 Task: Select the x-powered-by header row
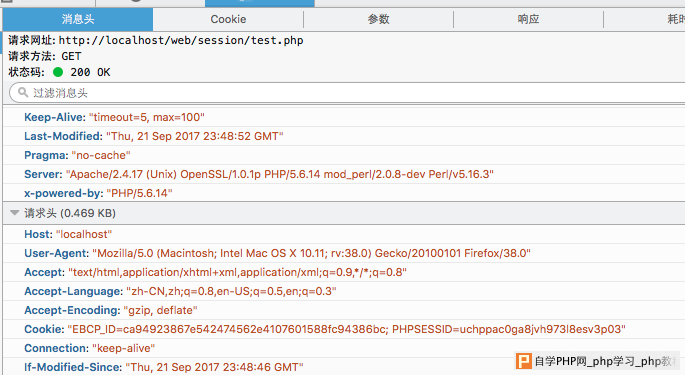point(344,193)
